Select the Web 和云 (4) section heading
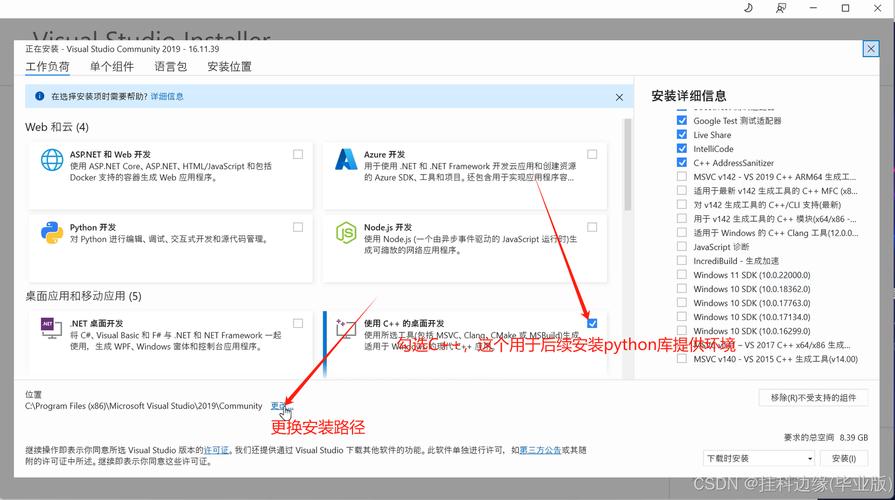The width and height of the screenshot is (895, 500). tap(57, 127)
